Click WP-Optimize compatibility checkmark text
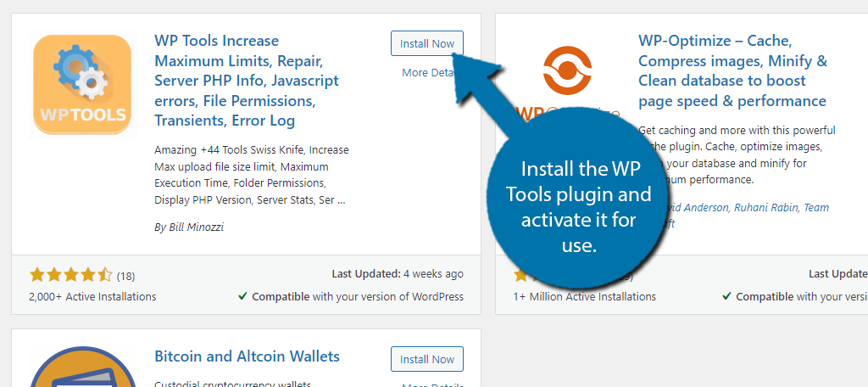Image resolution: width=868 pixels, height=387 pixels. click(x=795, y=297)
